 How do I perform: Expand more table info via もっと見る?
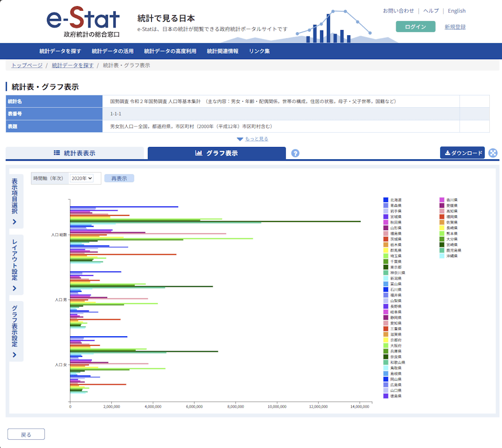coord(256,139)
